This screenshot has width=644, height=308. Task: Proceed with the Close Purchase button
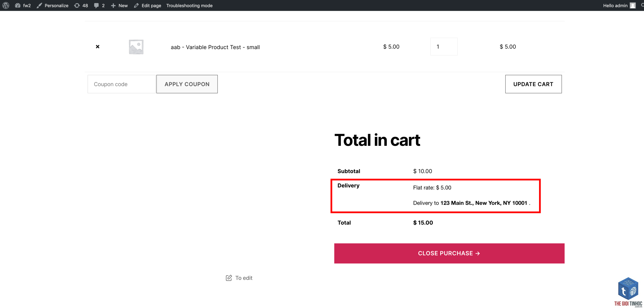[449, 253]
